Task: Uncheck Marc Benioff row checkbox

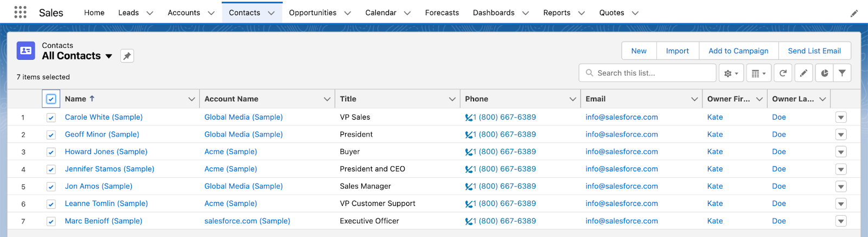Action: (51, 221)
